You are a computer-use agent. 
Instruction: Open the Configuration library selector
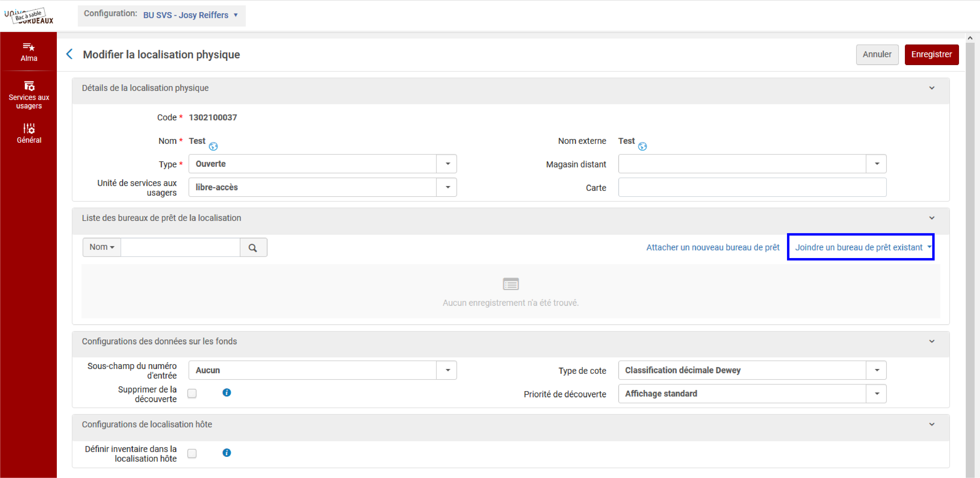pyautogui.click(x=190, y=15)
